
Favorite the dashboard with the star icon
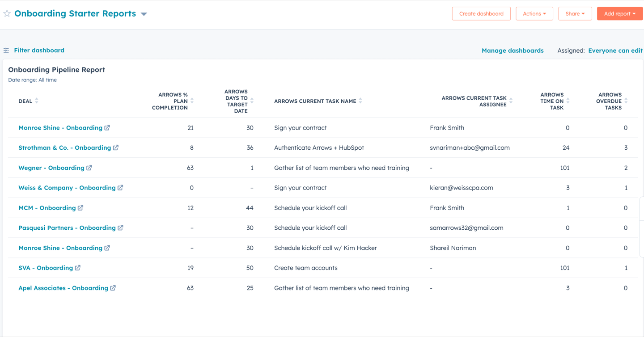pyautogui.click(x=7, y=13)
